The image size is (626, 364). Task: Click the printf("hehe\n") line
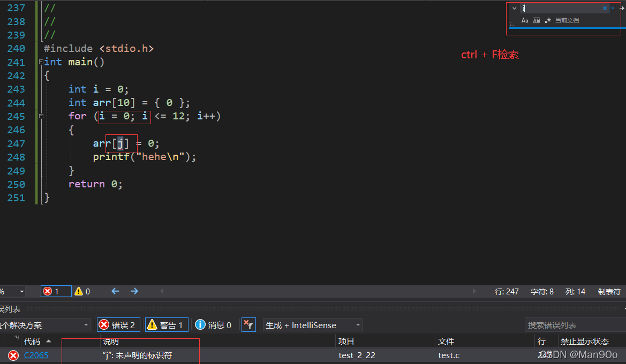click(x=145, y=157)
